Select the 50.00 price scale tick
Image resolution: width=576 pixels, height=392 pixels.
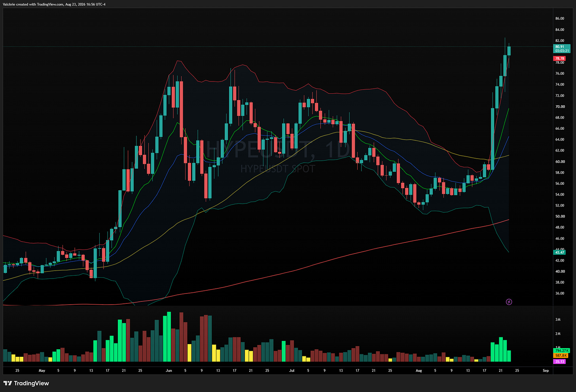[560, 217]
